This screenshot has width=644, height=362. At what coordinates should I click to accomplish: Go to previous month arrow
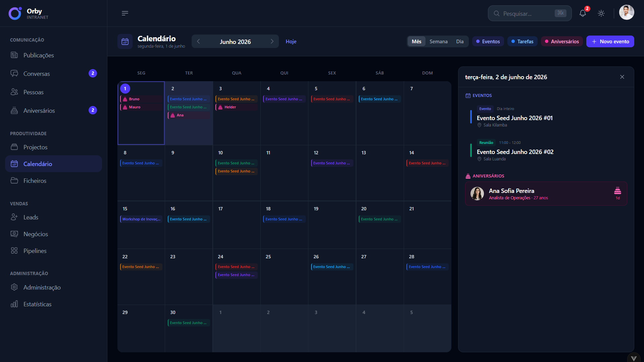pyautogui.click(x=198, y=41)
